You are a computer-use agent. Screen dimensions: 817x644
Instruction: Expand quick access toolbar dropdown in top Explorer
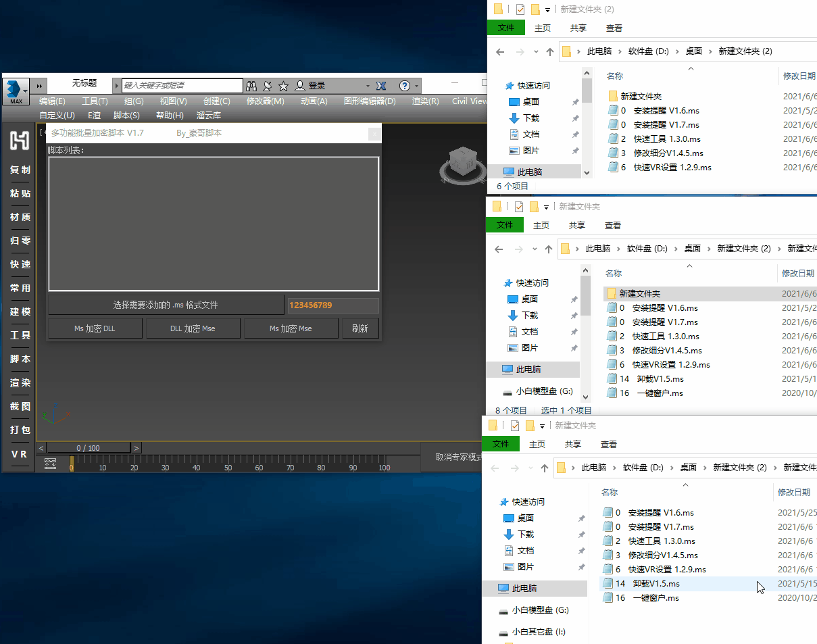547,10
